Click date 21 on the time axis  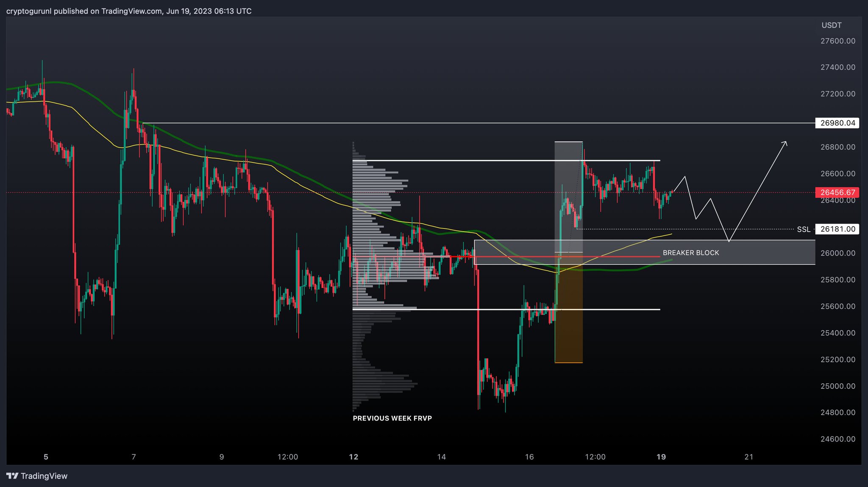(749, 457)
